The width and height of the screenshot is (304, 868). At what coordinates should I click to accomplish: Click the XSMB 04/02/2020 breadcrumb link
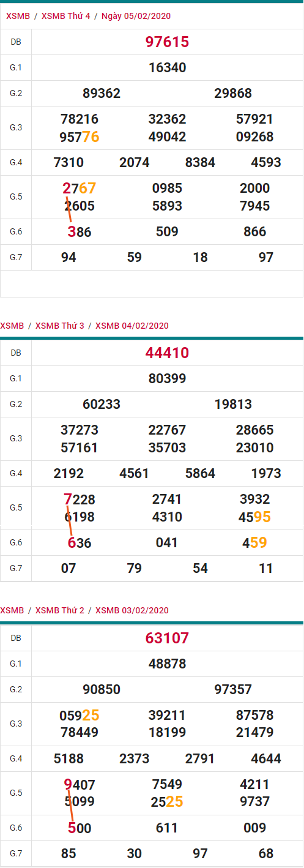click(x=132, y=326)
